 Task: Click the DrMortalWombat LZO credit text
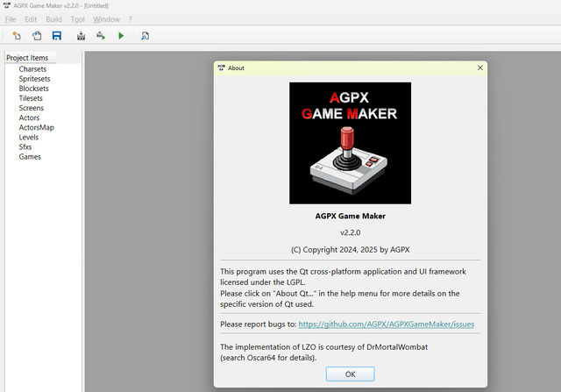[323, 353]
